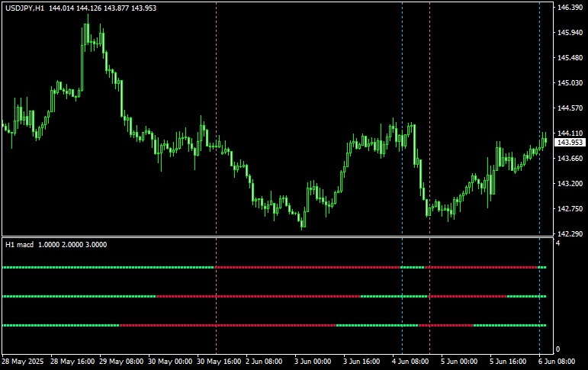
Task: Click the 4 Jun 08:00 time label
Action: [410, 362]
